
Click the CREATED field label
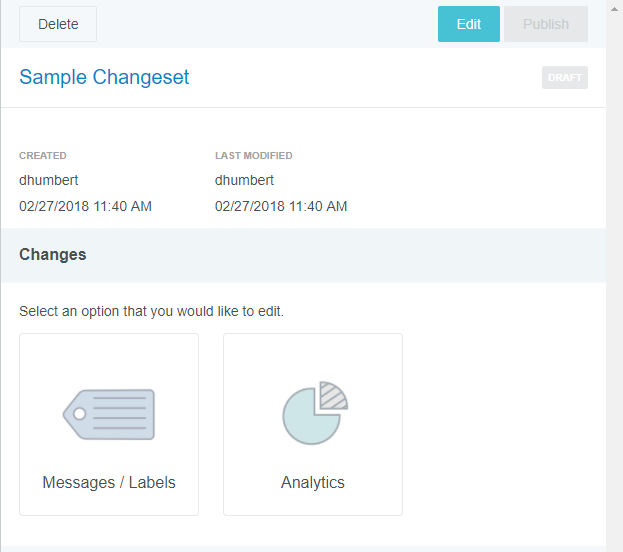[x=43, y=156]
